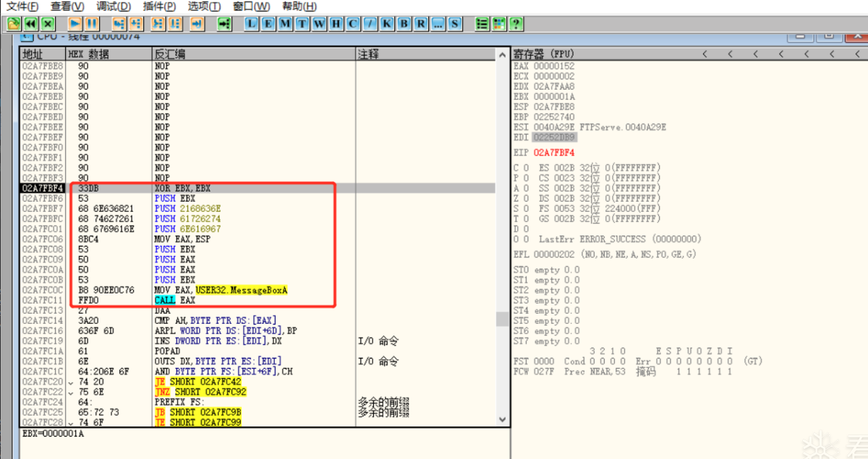Click the green Go to address icon
Image resolution: width=868 pixels, height=459 pixels.
224,23
